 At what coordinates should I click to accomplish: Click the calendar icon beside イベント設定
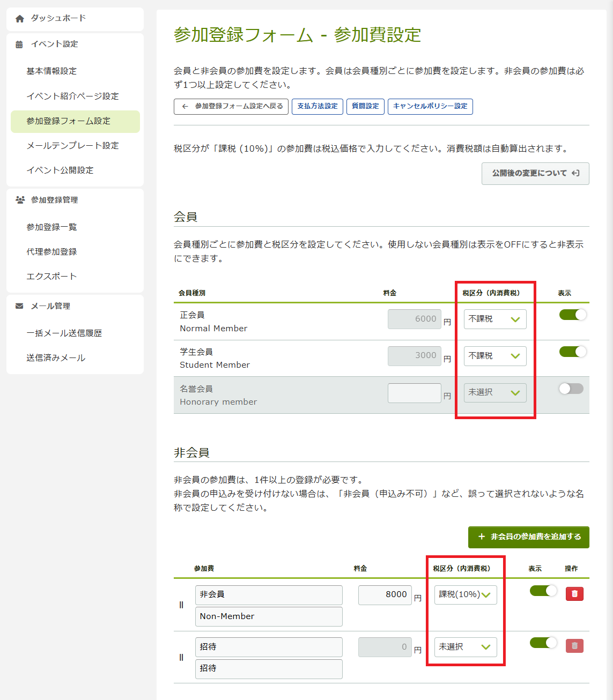tap(19, 44)
